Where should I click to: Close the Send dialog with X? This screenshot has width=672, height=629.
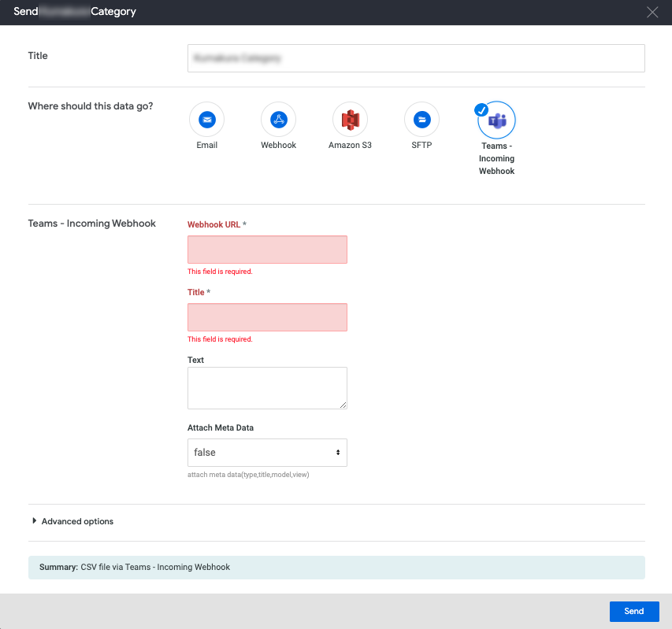pos(652,12)
